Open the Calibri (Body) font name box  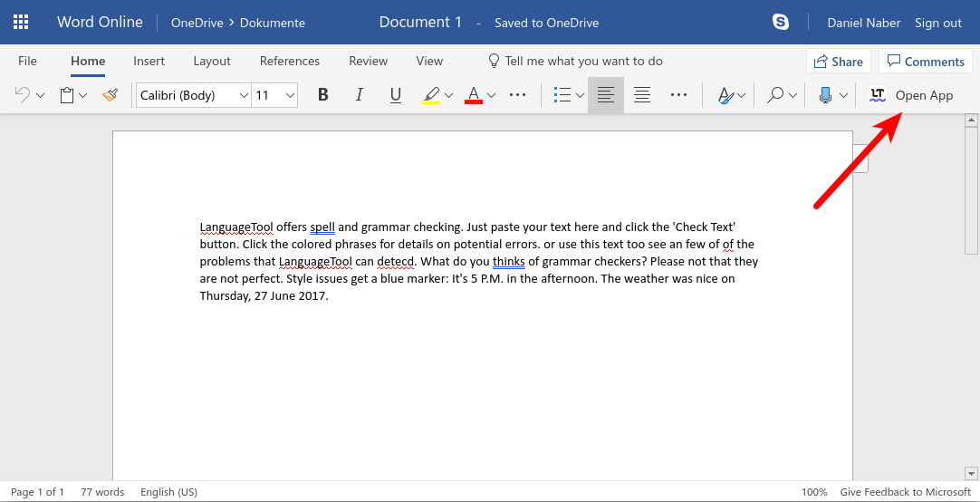(193, 96)
